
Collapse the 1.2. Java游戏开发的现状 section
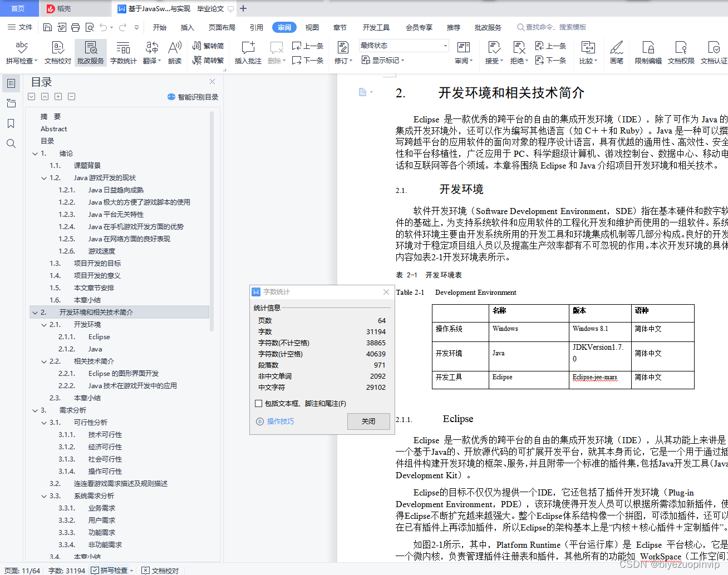click(x=44, y=178)
